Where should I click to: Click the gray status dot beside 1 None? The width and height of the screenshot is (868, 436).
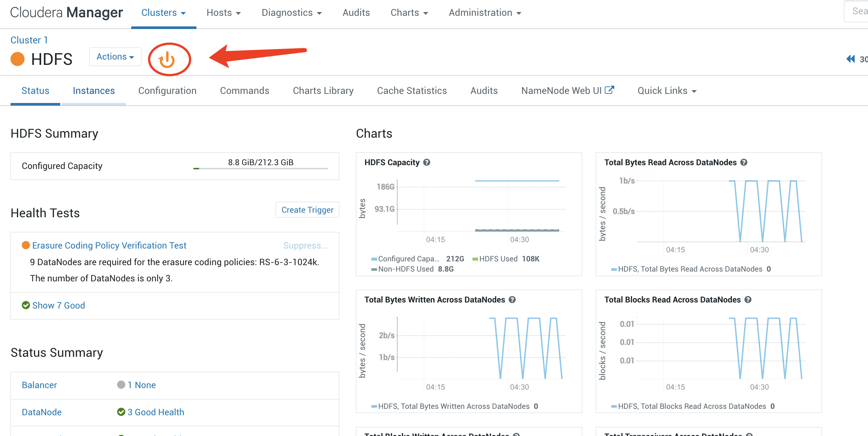click(121, 385)
